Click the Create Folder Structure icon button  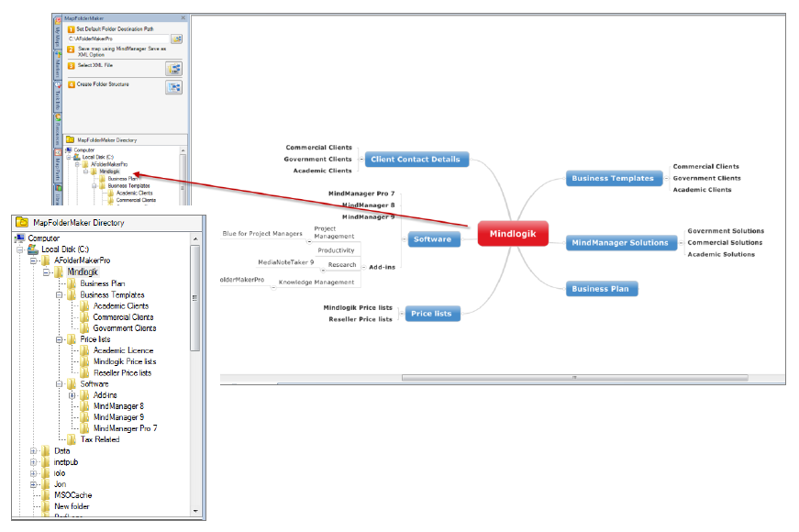(x=173, y=88)
